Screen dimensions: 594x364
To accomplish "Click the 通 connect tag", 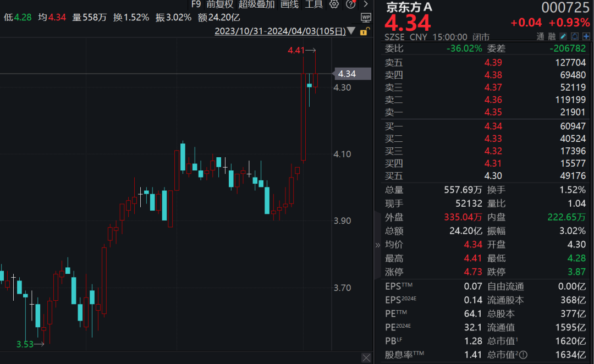I will coord(540,37).
